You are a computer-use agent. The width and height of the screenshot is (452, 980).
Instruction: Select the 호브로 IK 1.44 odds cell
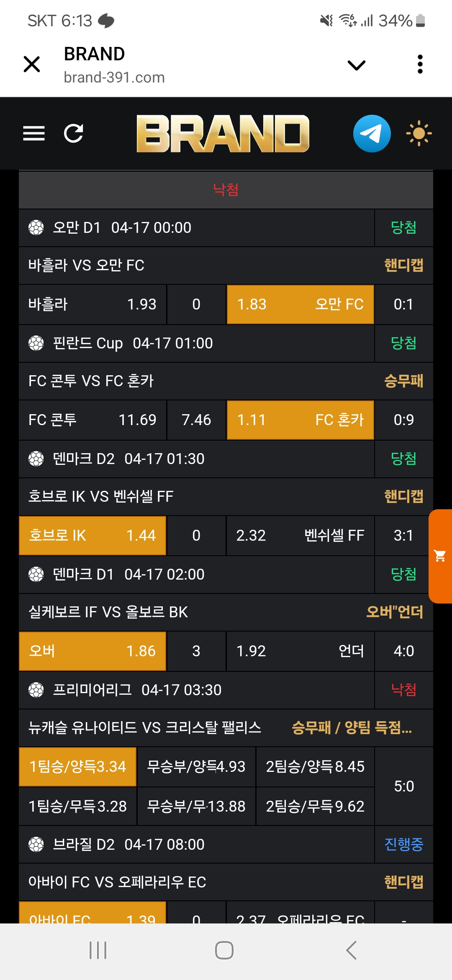92,536
